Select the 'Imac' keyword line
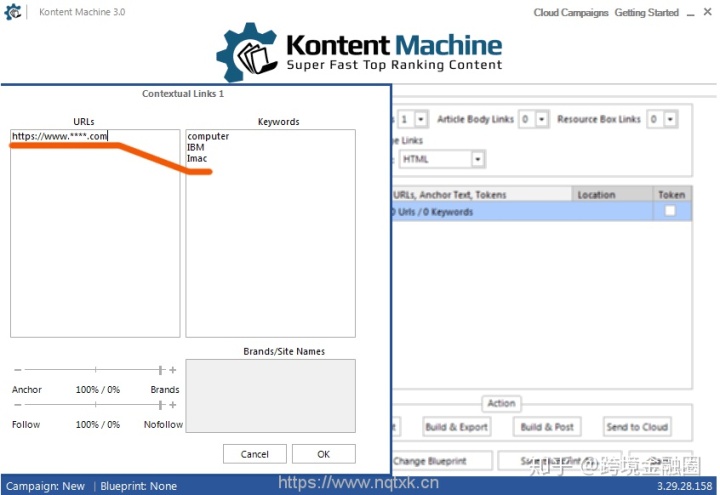 tap(197, 158)
